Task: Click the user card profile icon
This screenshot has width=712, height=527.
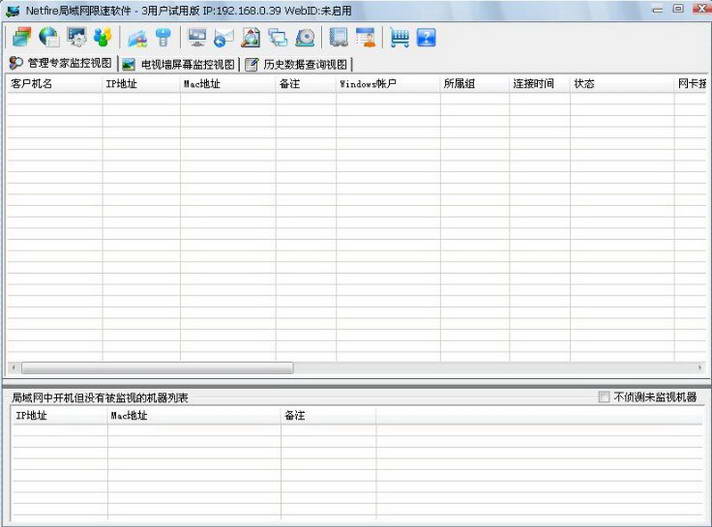Action: (x=366, y=37)
